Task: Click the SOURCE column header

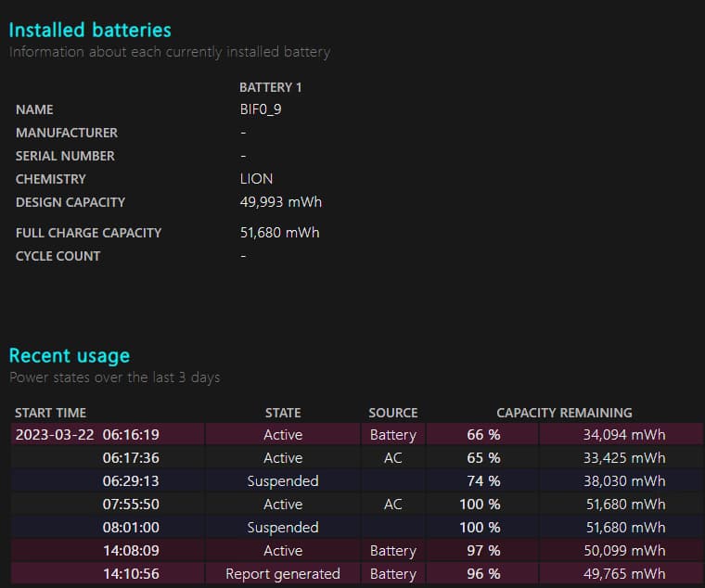Action: [392, 413]
